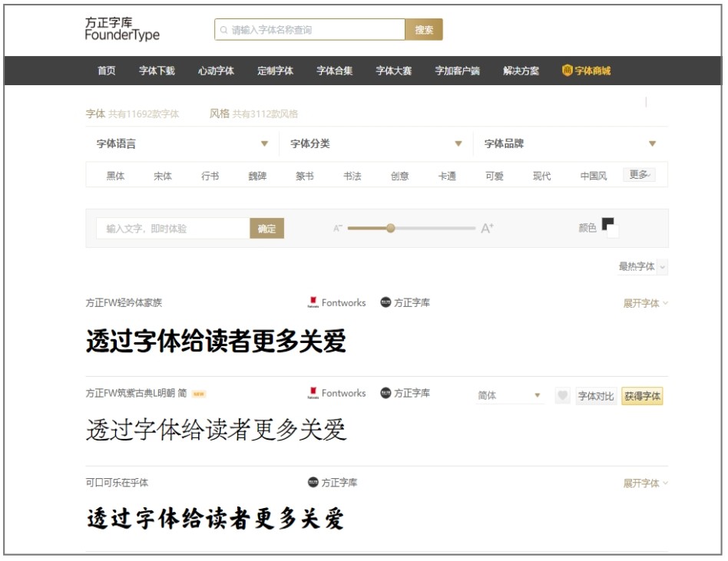Click the Fontworks logo beside 方正FW轻吟体家族

tap(313, 303)
